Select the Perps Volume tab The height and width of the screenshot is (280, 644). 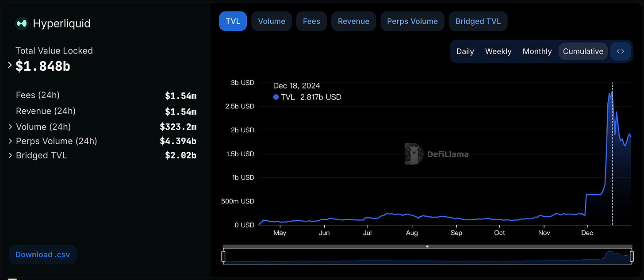point(412,21)
